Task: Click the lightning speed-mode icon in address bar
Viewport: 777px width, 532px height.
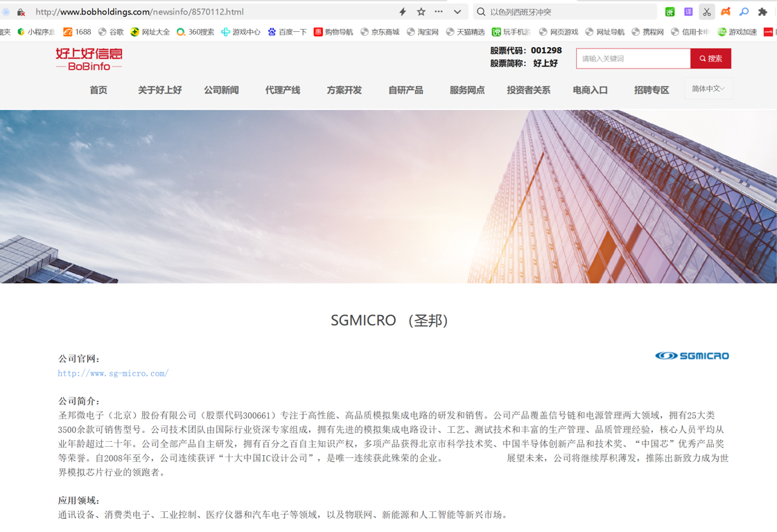Action: pyautogui.click(x=403, y=11)
